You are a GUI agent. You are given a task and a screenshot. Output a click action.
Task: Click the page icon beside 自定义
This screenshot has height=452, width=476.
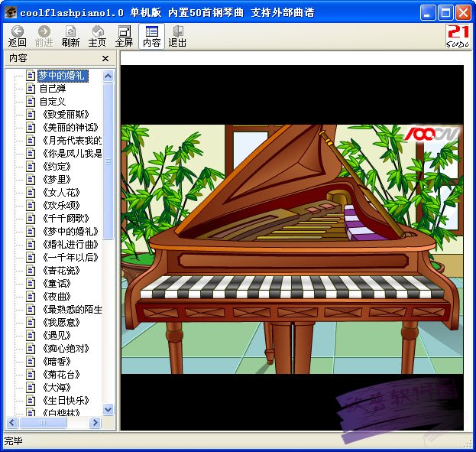pos(31,102)
